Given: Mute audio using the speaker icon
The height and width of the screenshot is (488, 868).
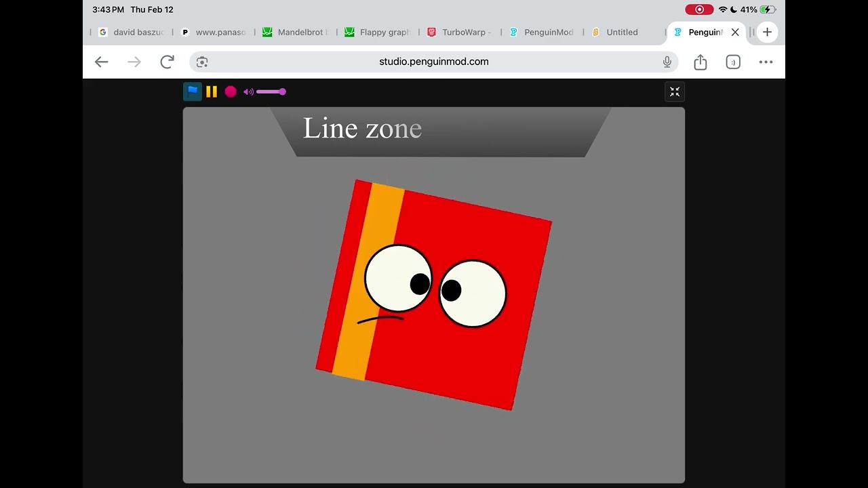Looking at the screenshot, I should point(248,91).
